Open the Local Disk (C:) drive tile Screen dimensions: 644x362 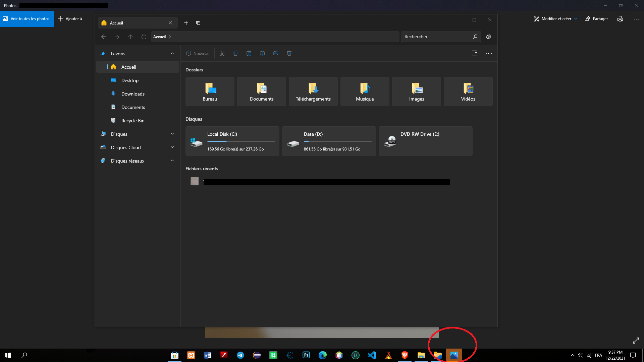pos(232,141)
